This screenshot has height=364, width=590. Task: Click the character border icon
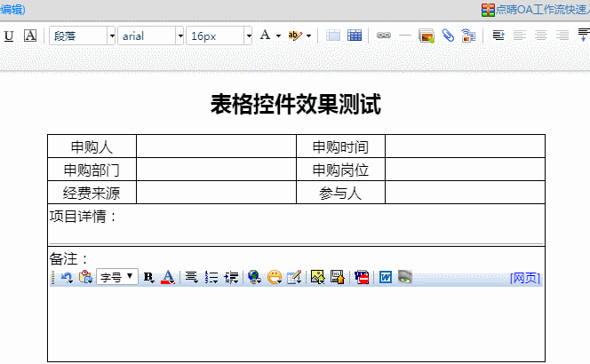point(30,36)
